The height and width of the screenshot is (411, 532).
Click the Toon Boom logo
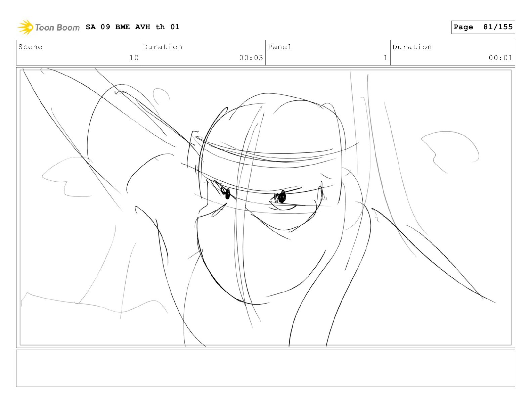pyautogui.click(x=49, y=27)
